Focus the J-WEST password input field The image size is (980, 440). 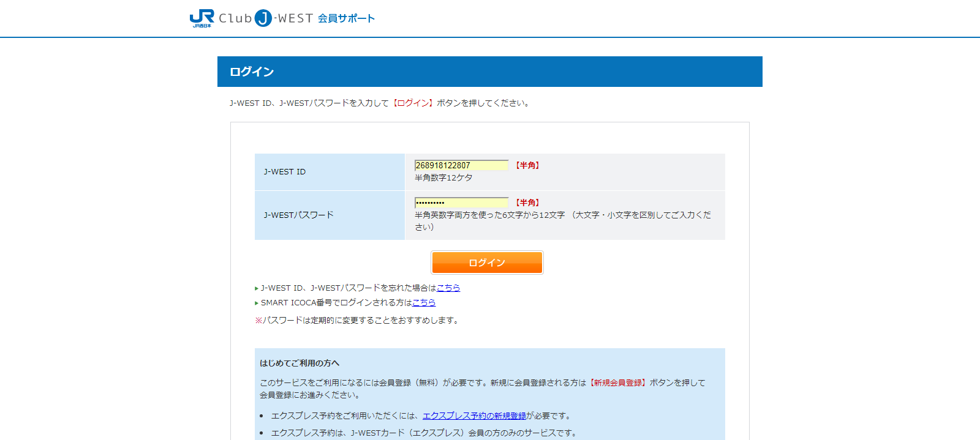461,203
